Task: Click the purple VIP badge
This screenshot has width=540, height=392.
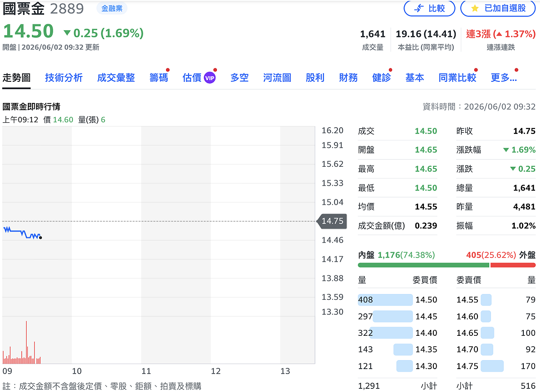Action: pos(210,78)
